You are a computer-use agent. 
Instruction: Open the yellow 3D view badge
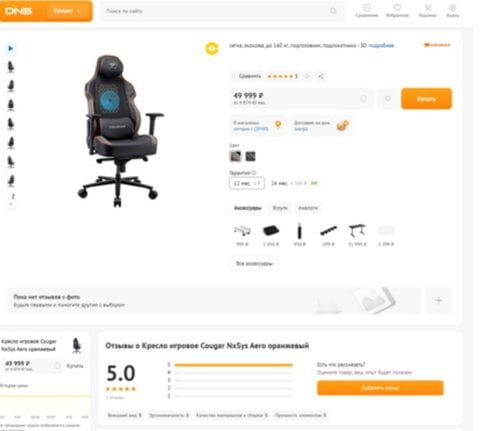[x=212, y=49]
